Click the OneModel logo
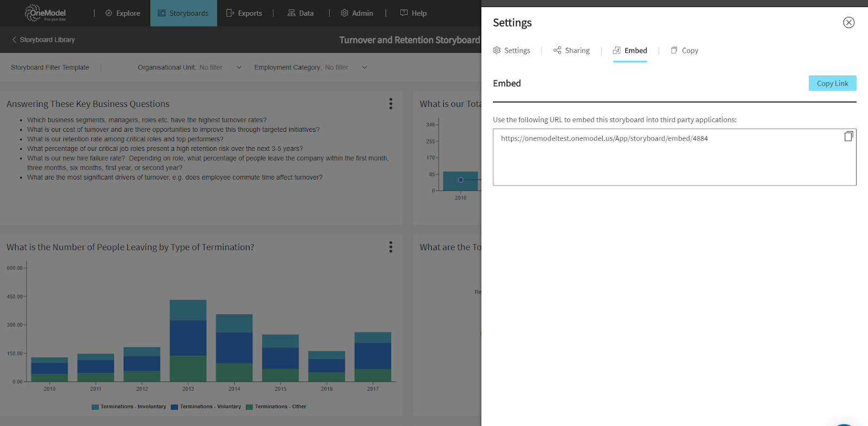Image resolution: width=868 pixels, height=426 pixels. (x=46, y=13)
